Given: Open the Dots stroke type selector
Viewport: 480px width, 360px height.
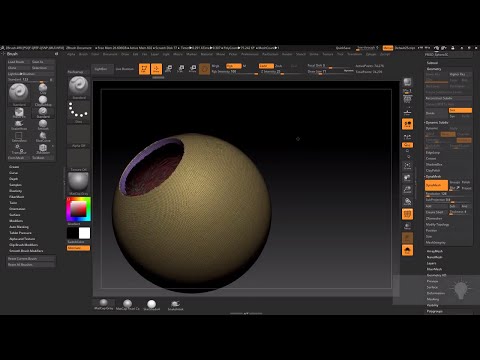Looking at the screenshot, I should pos(79,112).
